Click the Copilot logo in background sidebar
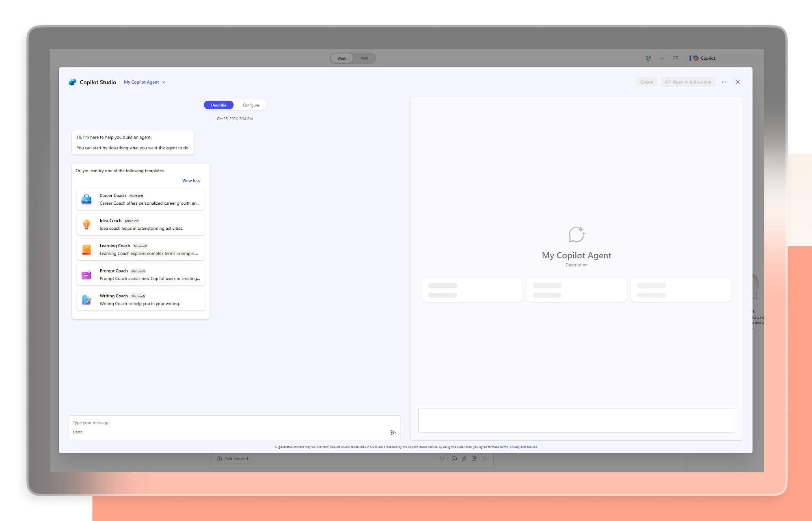The height and width of the screenshot is (521, 812). coord(696,58)
